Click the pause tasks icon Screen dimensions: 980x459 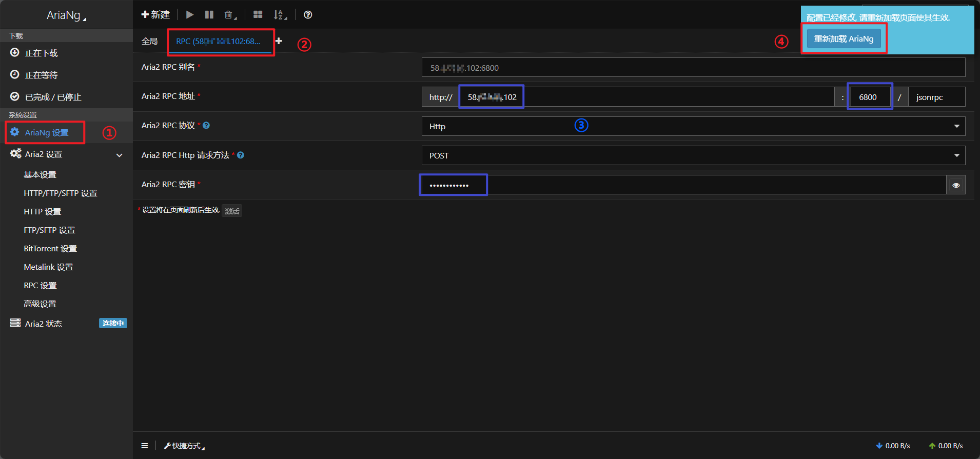point(209,15)
